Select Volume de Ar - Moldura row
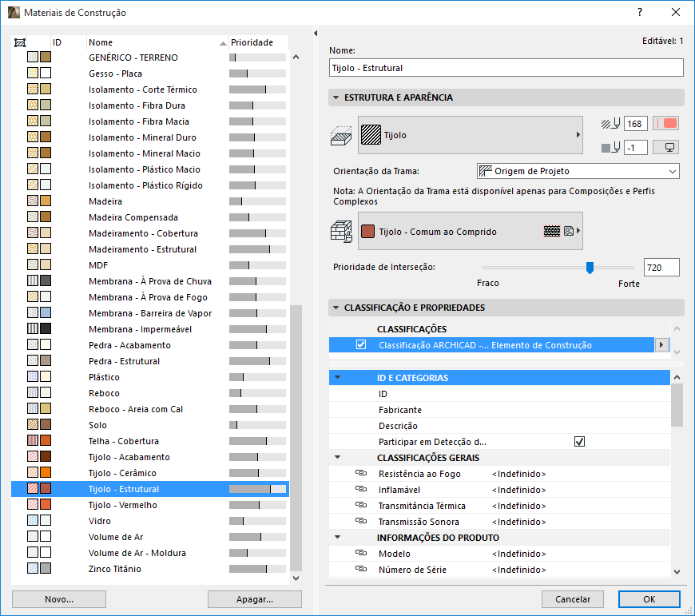Screen dimensions: 695x616 pos(150,553)
